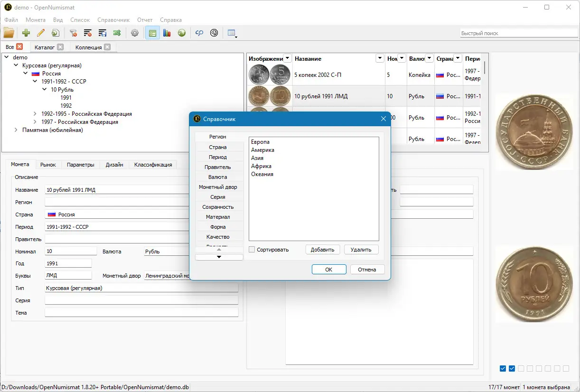The image size is (580, 392).
Task: Click the Удалить button
Action: [361, 250]
